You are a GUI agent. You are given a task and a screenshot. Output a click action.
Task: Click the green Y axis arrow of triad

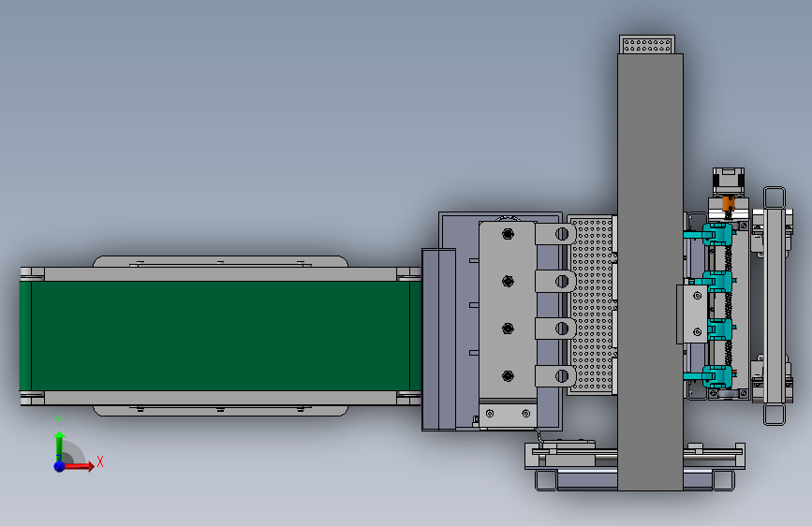pyautogui.click(x=59, y=445)
